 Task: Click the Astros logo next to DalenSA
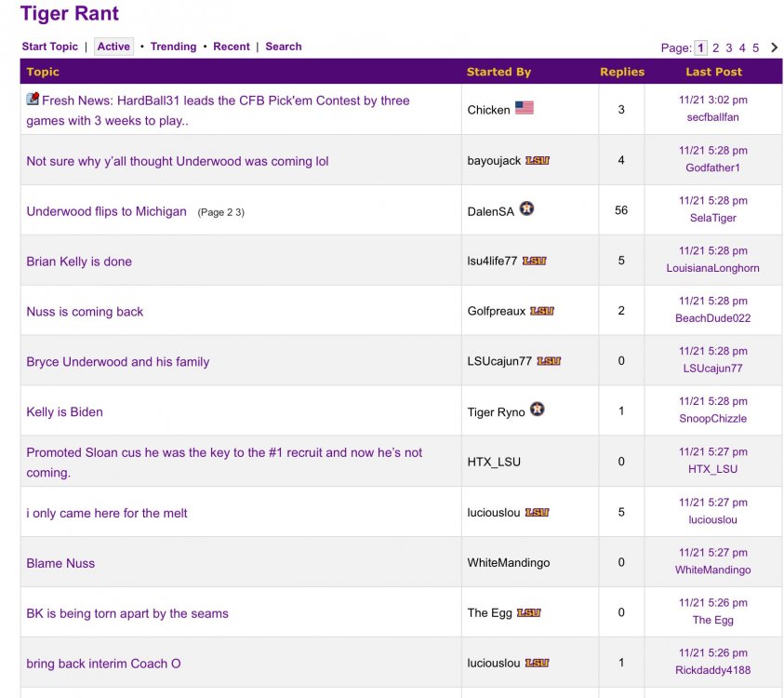click(x=526, y=209)
